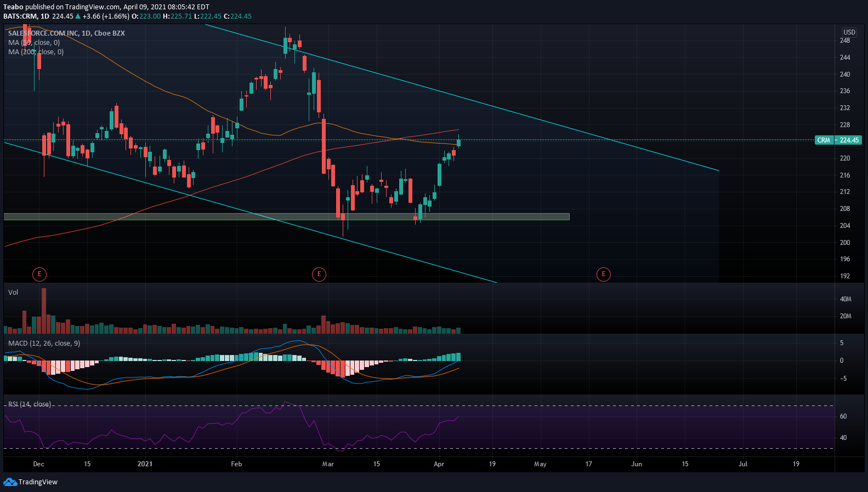Click the RSI 40 axis label
The image size is (868, 492).
pos(843,438)
